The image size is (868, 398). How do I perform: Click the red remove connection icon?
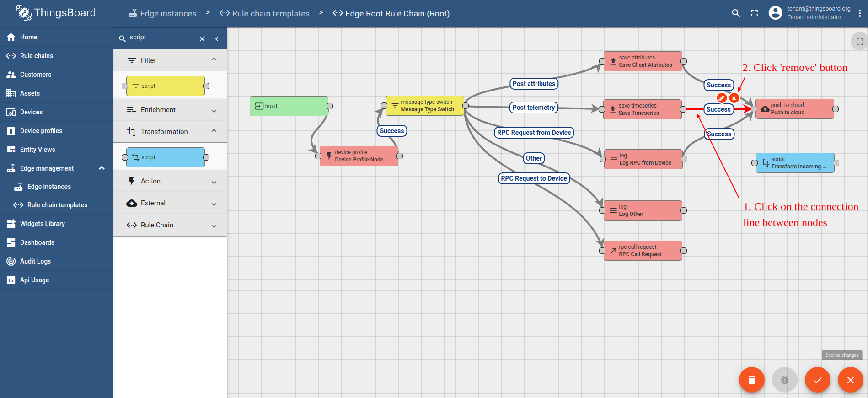(x=734, y=98)
